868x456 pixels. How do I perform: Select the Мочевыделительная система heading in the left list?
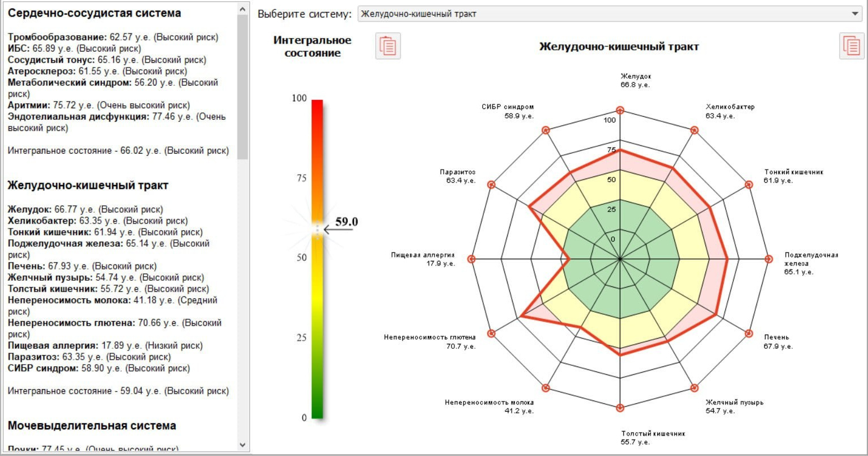[x=92, y=425]
